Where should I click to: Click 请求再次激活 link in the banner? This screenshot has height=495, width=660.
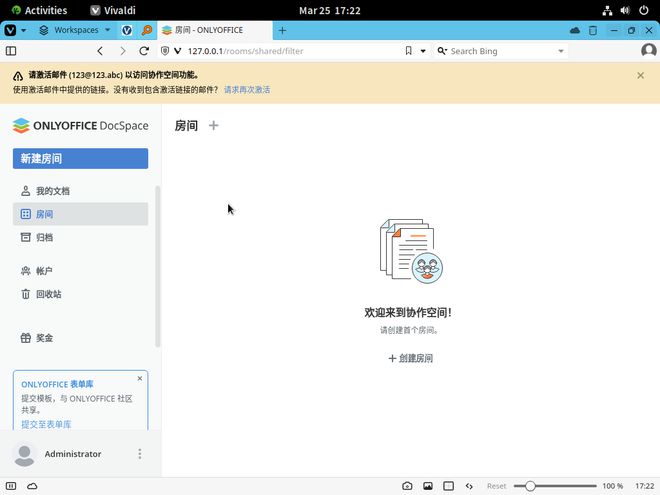coord(247,90)
